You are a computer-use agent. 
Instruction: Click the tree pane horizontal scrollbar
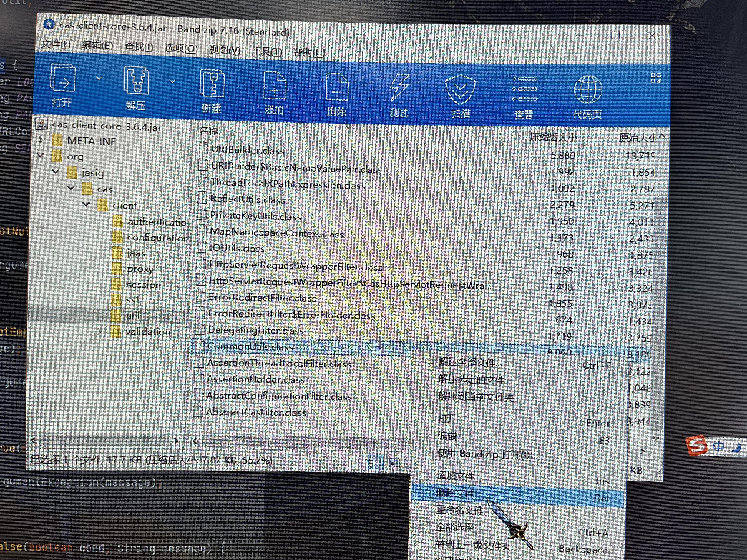[x=102, y=440]
